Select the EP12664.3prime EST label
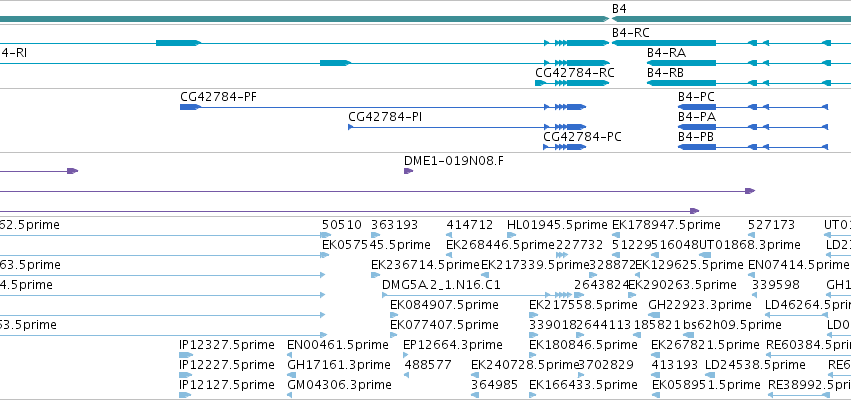Viewport: 851px width, 400px height. tap(453, 345)
